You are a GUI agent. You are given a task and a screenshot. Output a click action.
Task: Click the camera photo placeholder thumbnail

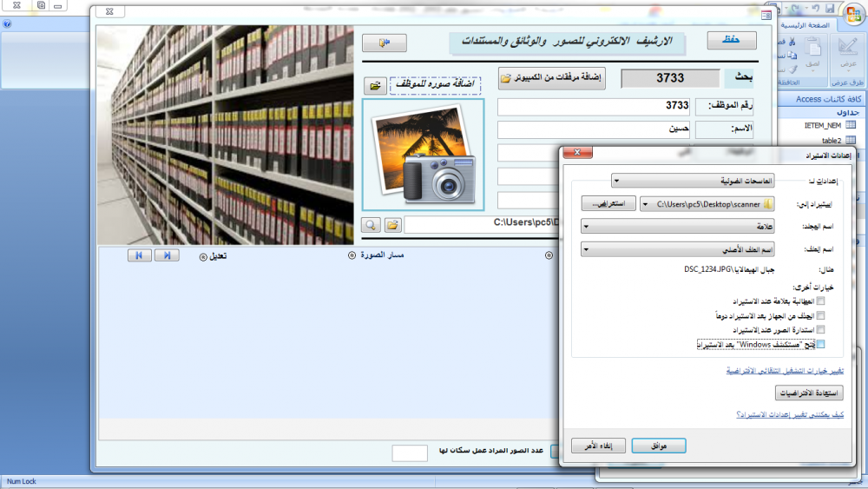424,155
